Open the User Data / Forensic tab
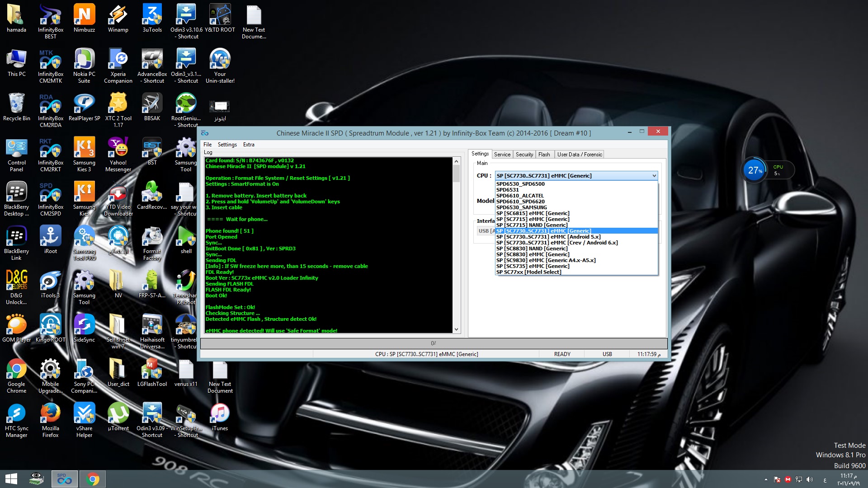The image size is (868, 488). pyautogui.click(x=580, y=155)
